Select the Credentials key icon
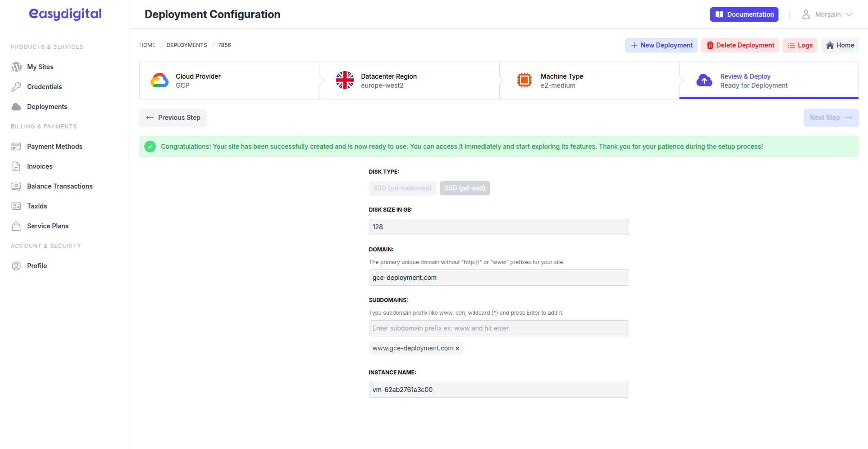 pyautogui.click(x=16, y=86)
